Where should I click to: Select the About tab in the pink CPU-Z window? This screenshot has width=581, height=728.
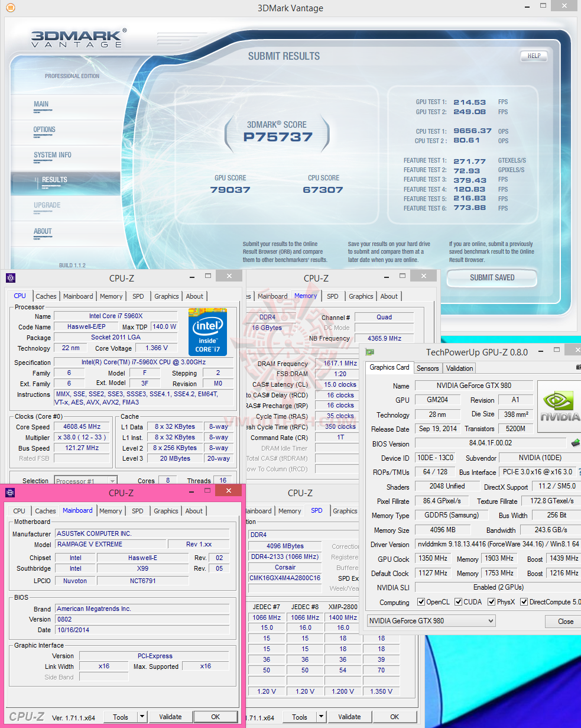tap(194, 511)
